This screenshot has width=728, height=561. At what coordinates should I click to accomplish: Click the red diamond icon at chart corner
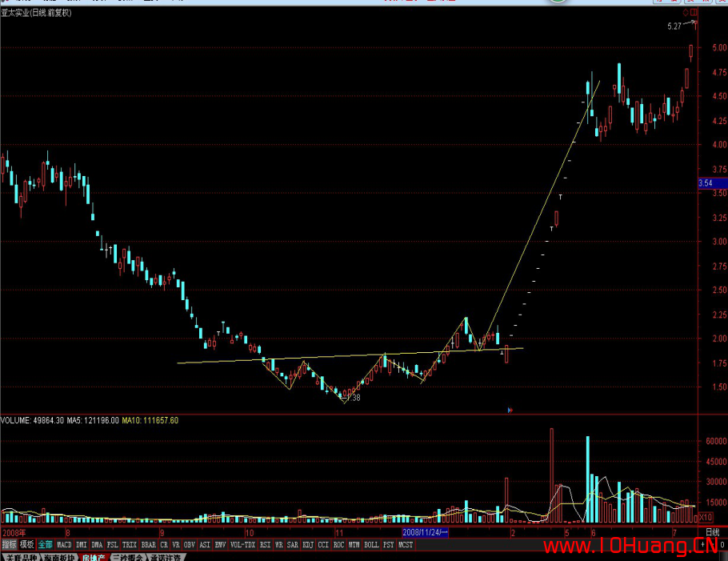[x=686, y=12]
